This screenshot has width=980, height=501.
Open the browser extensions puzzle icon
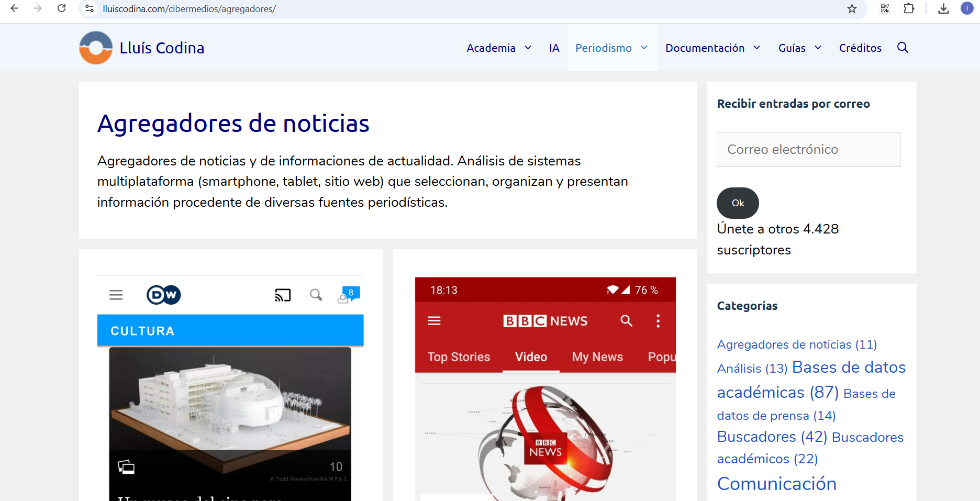tap(909, 9)
